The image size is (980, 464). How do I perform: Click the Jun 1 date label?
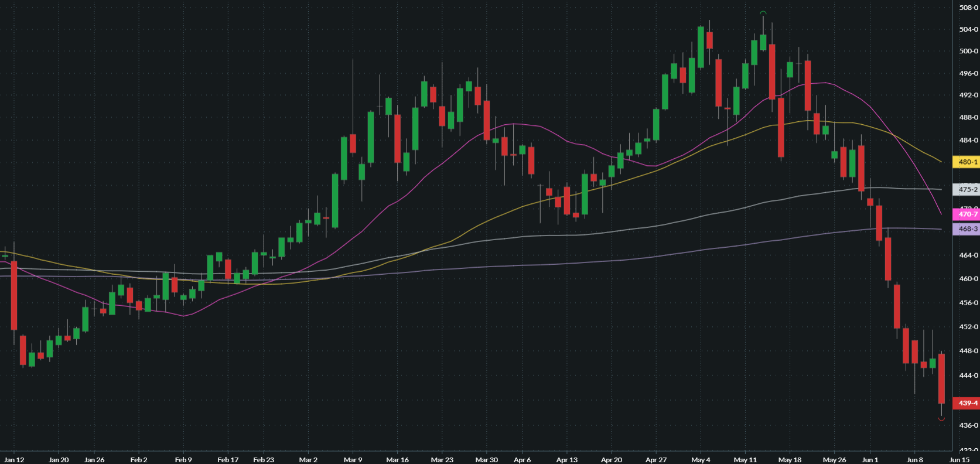870,460
